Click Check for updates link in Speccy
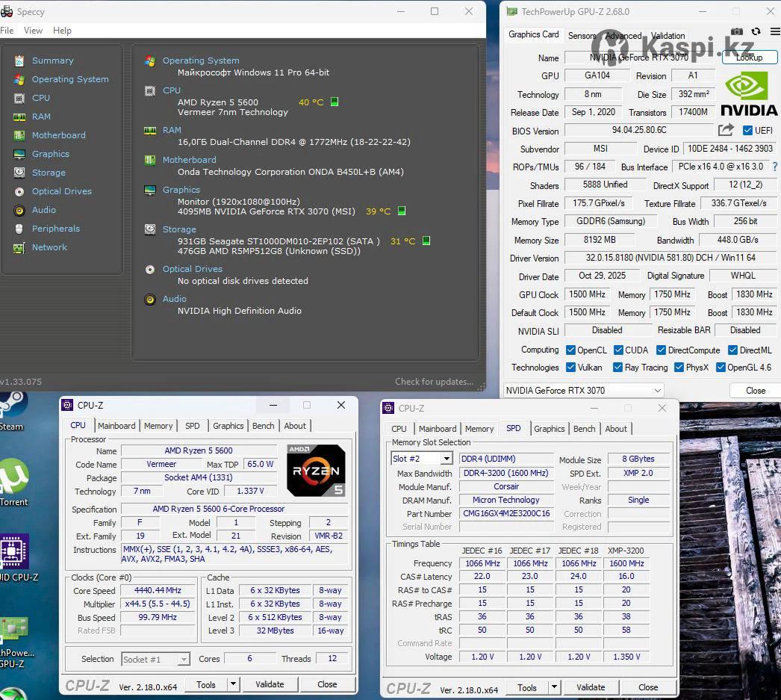The width and height of the screenshot is (781, 700). pyautogui.click(x=434, y=382)
